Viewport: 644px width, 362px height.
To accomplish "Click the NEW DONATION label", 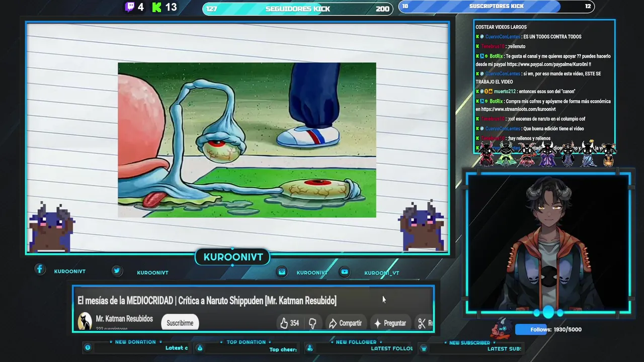I will (x=135, y=342).
